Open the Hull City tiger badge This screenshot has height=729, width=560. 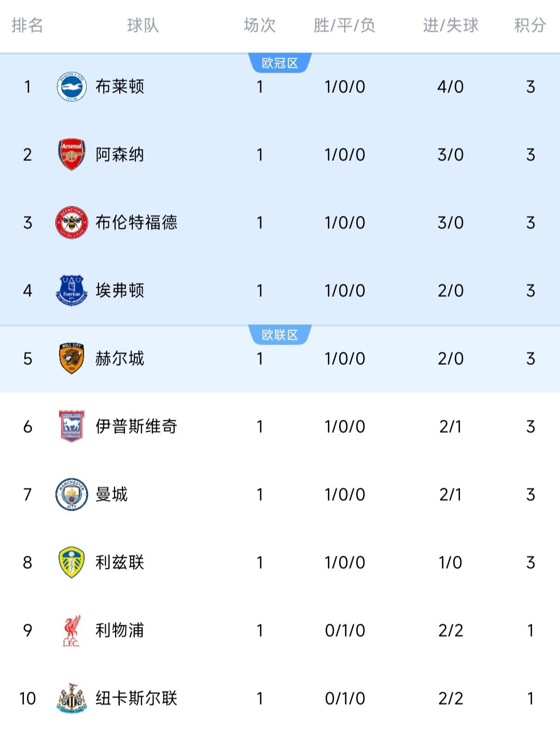[72, 359]
